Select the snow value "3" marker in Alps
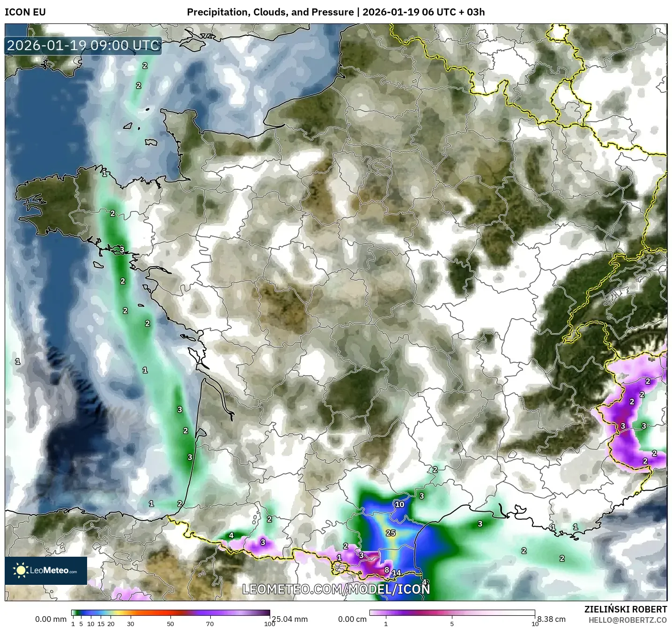Viewport: 672px width, 627px height. [x=622, y=427]
